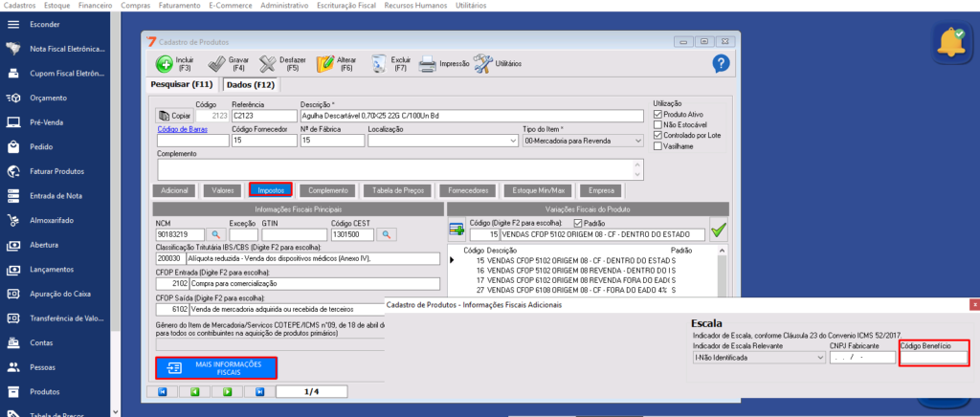Switch to the Pesquisar (F11) tab
This screenshot has height=417, width=980.
click(182, 85)
